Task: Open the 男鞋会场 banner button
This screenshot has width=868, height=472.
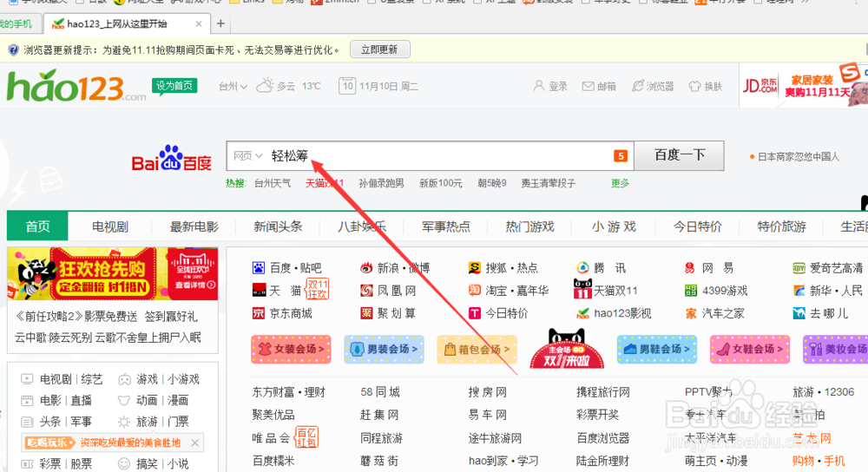Action: (657, 349)
